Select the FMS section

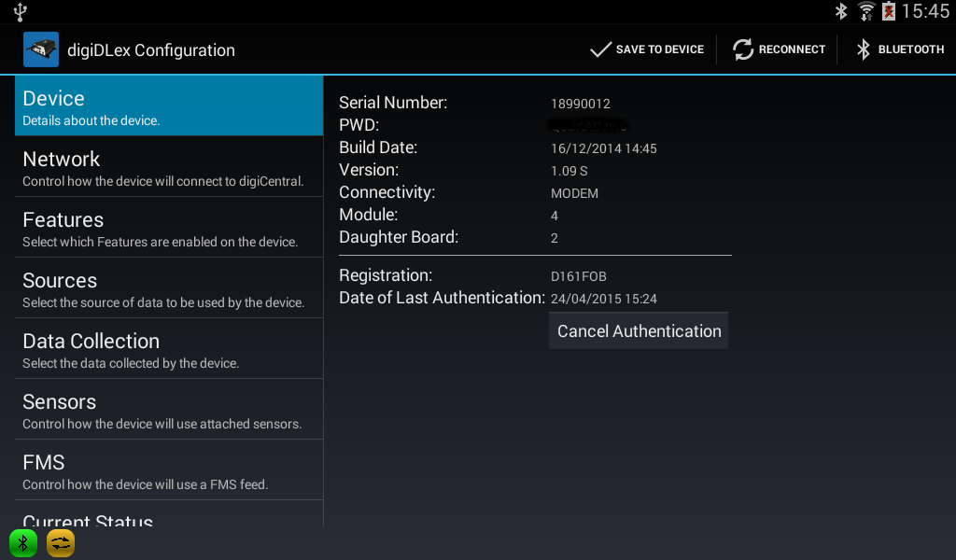click(169, 469)
